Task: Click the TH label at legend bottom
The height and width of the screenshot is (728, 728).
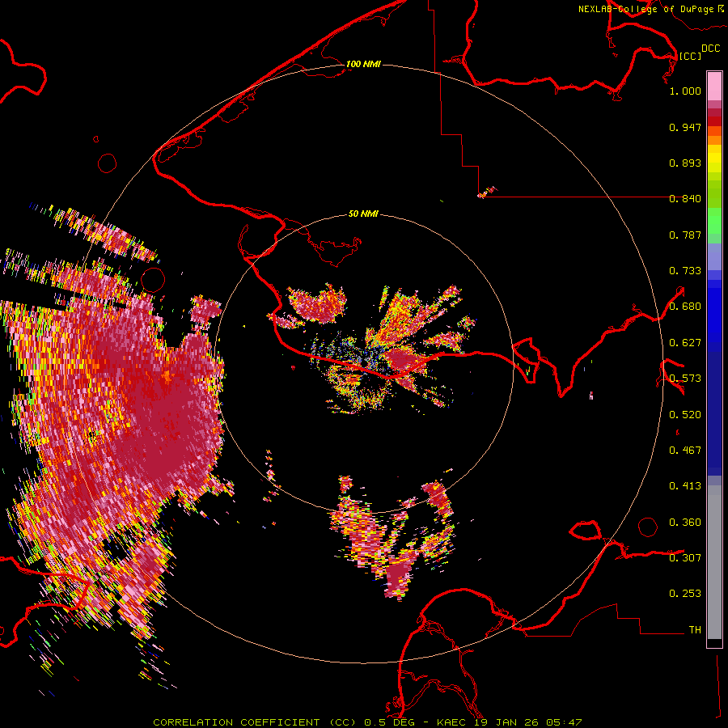Action: click(695, 630)
